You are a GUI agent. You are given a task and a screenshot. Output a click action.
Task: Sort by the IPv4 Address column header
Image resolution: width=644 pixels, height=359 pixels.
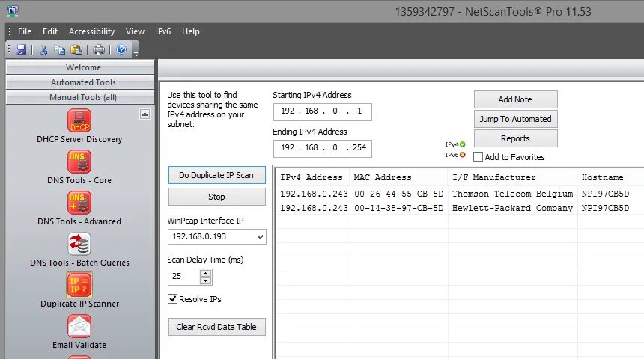[312, 178]
